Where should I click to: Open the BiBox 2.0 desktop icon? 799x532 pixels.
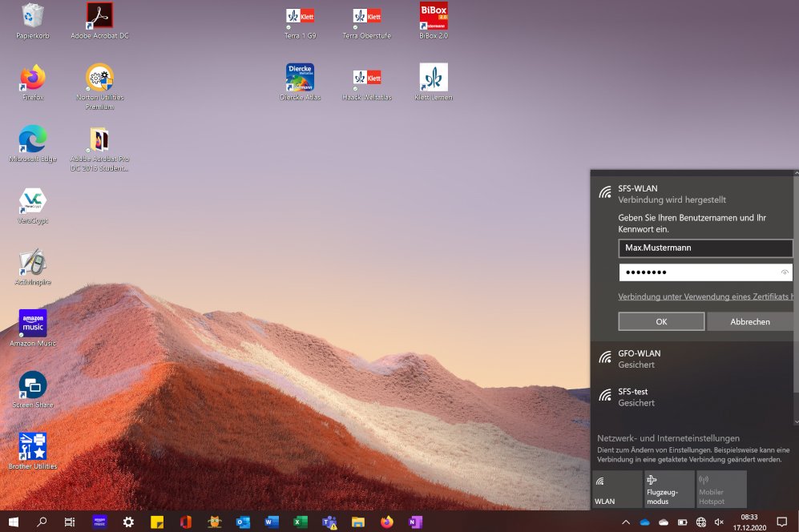434,17
